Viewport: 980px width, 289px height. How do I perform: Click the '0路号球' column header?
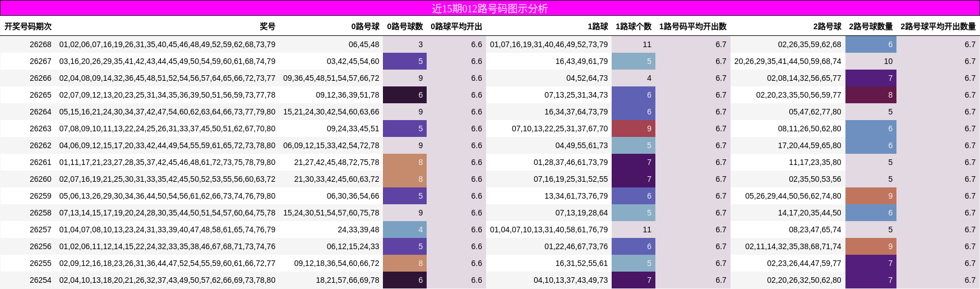pos(365,26)
